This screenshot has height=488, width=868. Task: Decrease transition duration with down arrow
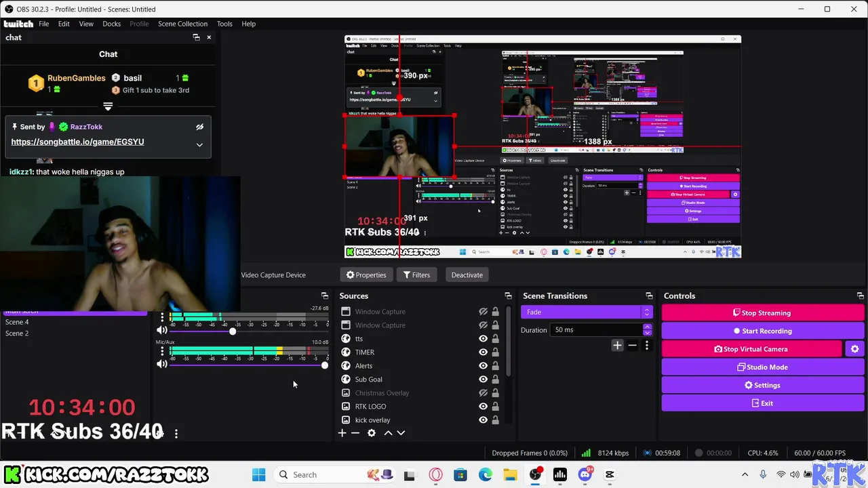[x=647, y=333]
